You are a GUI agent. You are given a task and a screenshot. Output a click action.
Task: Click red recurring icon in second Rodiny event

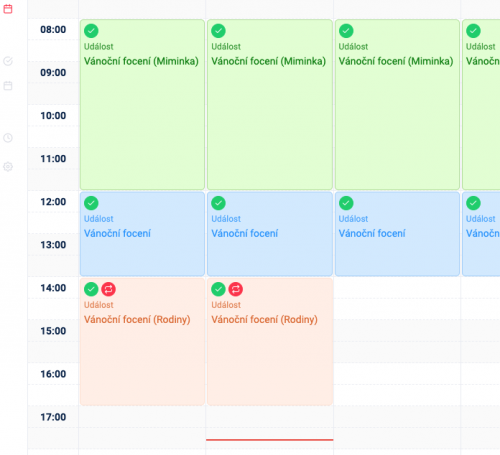click(x=236, y=289)
